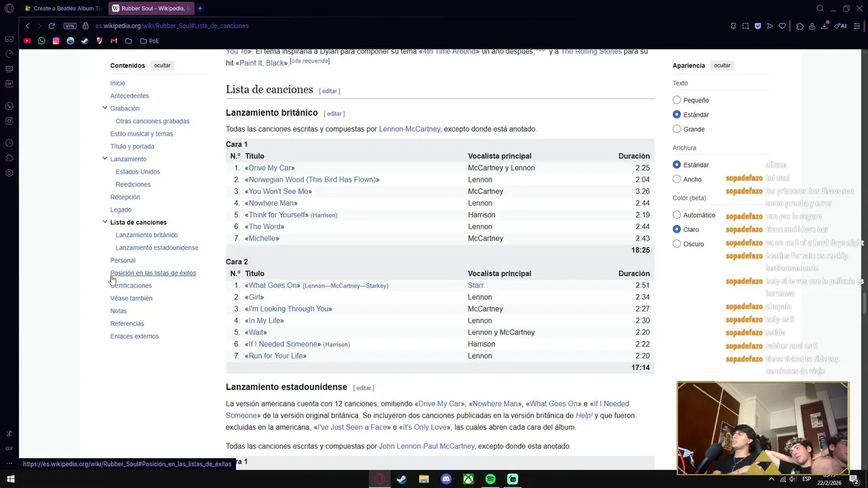Viewport: 868px width, 488px height.
Task: Open Instagram bookmark in bookmarks bar
Action: pos(56,41)
